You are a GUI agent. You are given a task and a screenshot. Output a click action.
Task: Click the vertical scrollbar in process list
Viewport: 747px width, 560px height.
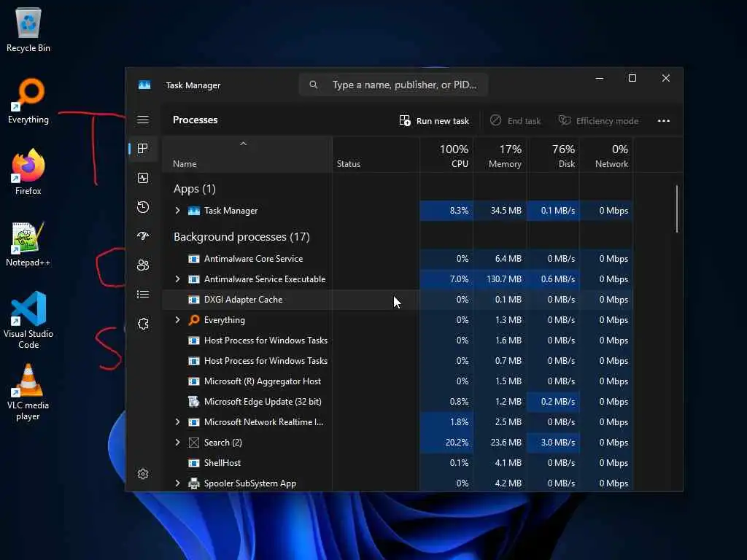[676, 209]
